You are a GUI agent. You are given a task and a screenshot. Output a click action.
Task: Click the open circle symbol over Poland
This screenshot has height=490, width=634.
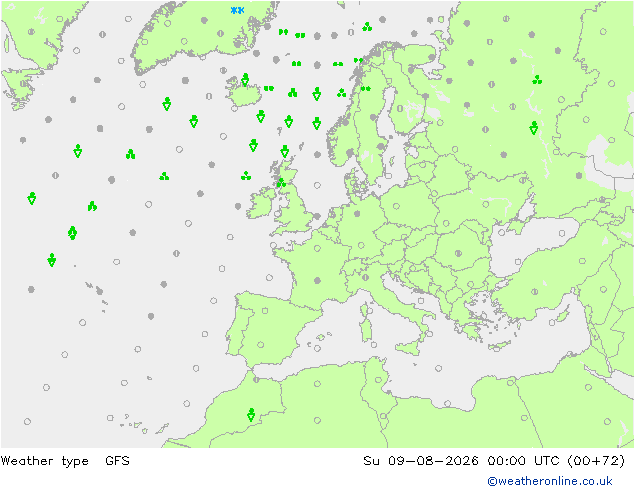click(396, 206)
